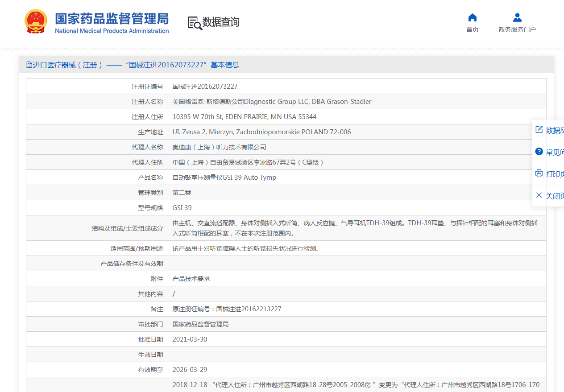Open 政务服务门户 link
The image size is (564, 392).
517,29
